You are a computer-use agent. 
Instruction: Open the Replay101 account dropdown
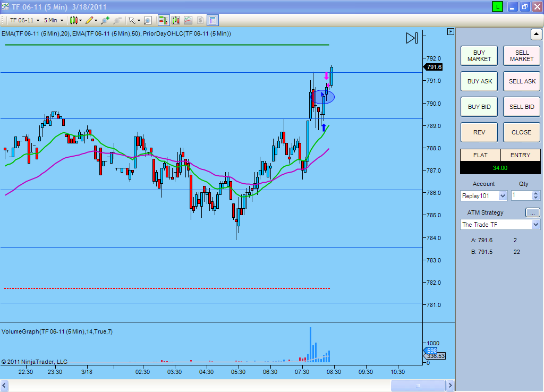click(483, 196)
